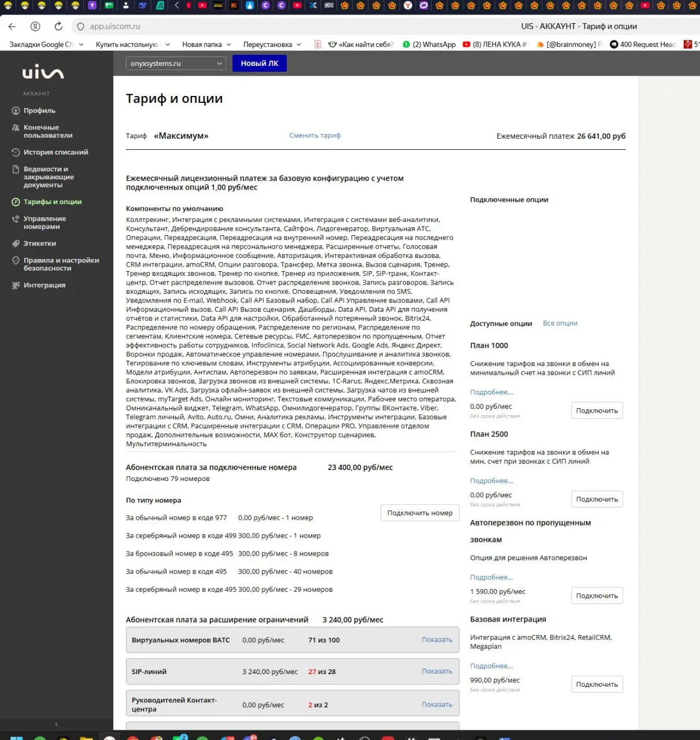700x740 pixels.
Task: Open История списаний via its clock icon
Action: click(x=16, y=152)
